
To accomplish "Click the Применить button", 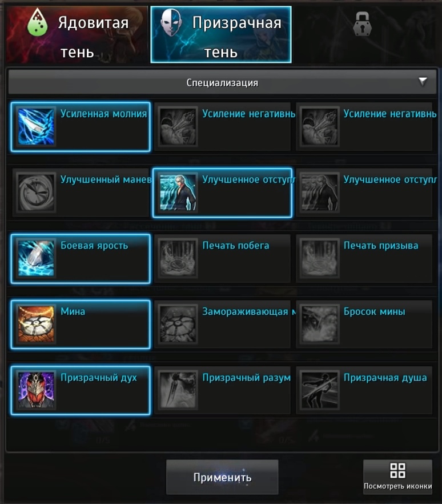I will pos(222,477).
